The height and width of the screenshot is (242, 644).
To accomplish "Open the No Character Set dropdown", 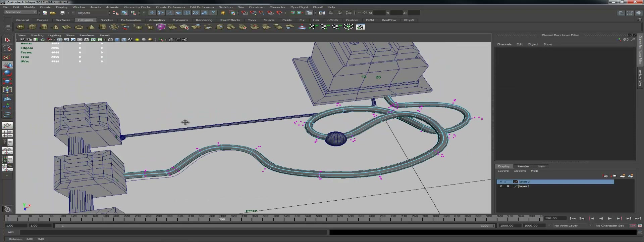I will (609, 226).
